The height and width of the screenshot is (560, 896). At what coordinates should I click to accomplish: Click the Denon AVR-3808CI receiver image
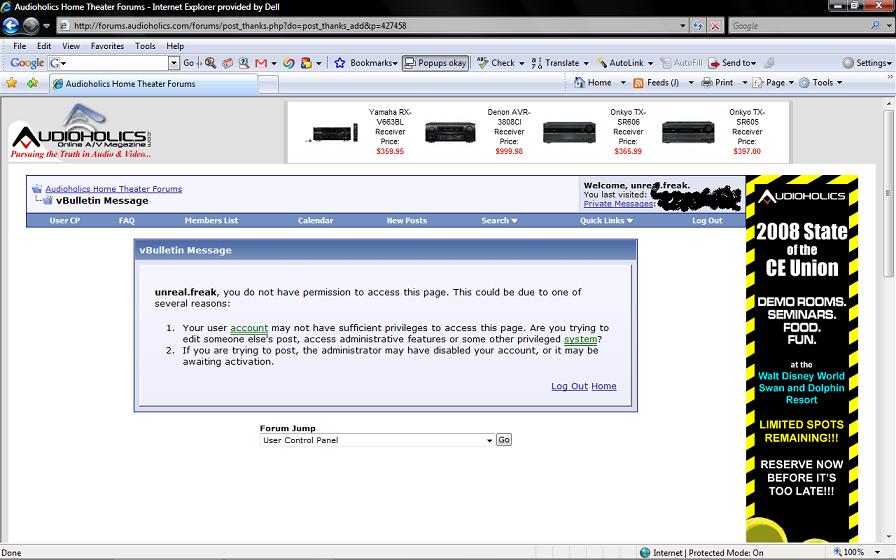tap(450, 133)
